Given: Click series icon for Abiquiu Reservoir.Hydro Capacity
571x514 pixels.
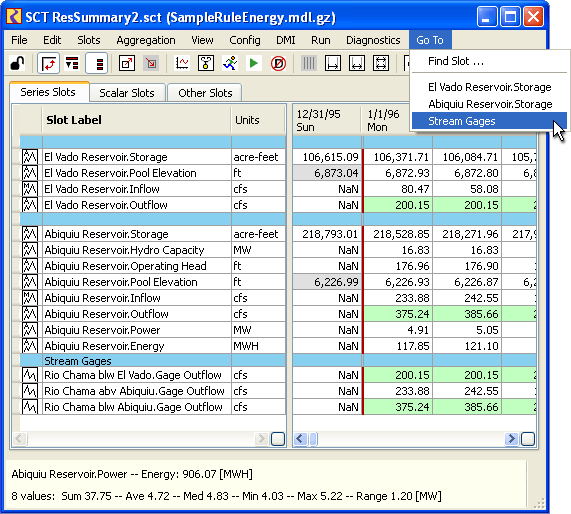Looking at the screenshot, I should 30,250.
